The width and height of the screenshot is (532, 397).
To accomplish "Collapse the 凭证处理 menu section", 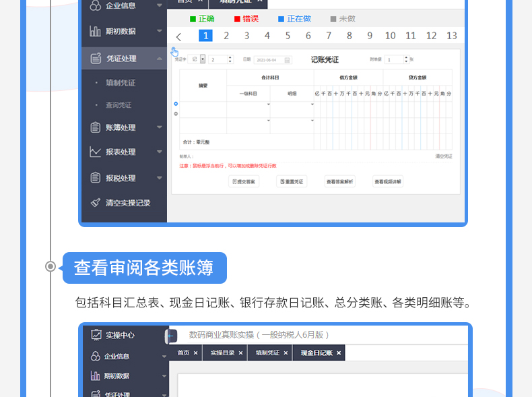I will click(x=160, y=59).
